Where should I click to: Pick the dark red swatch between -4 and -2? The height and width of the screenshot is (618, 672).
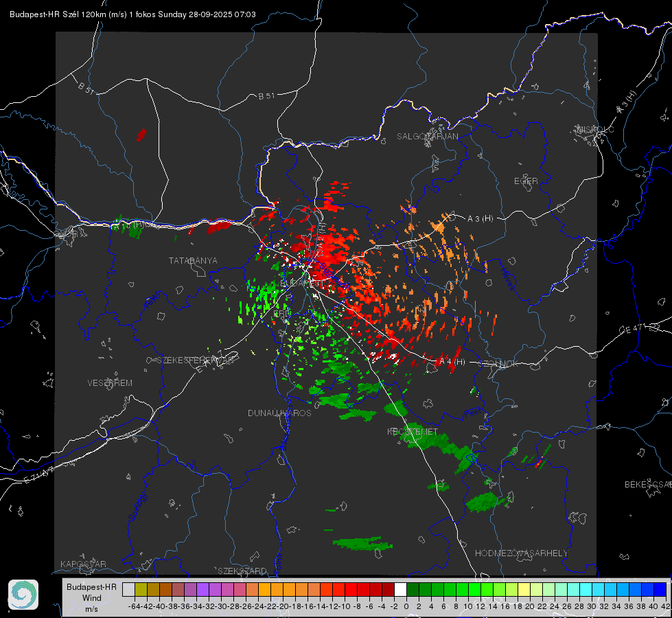pos(388,589)
